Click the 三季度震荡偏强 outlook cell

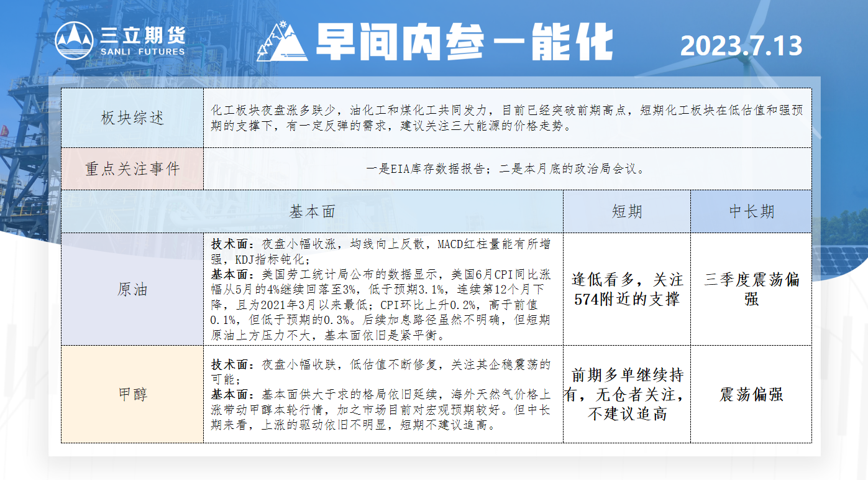[751, 289]
